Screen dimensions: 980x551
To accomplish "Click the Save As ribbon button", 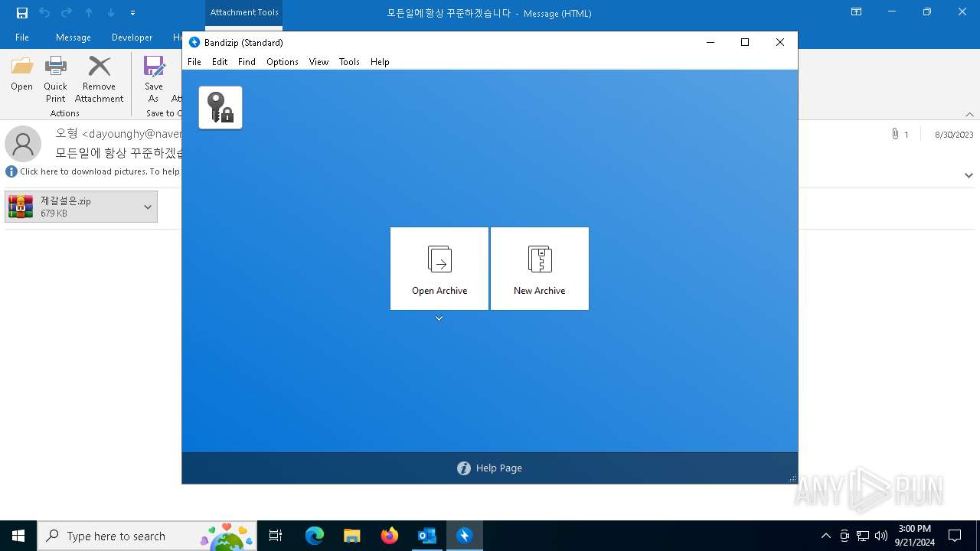I will click(154, 80).
